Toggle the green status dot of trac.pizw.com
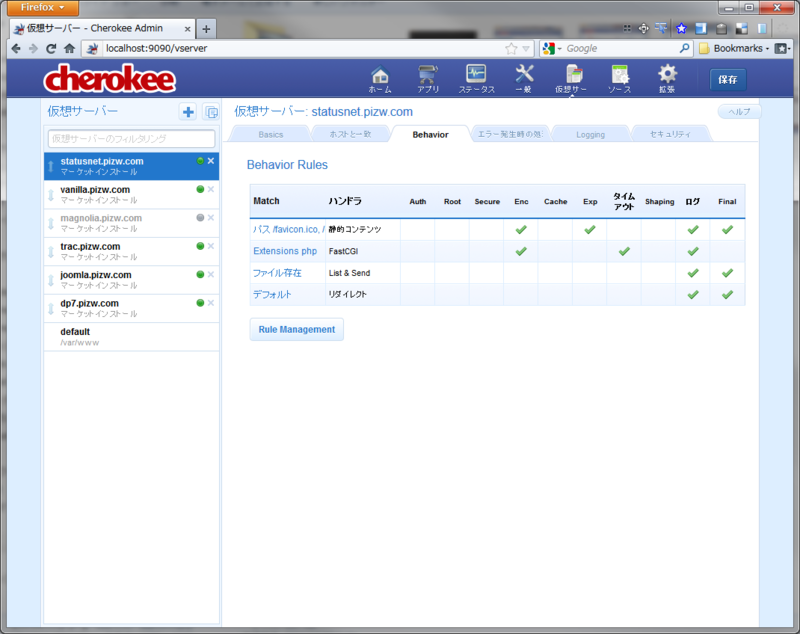The width and height of the screenshot is (800, 634). 200,246
